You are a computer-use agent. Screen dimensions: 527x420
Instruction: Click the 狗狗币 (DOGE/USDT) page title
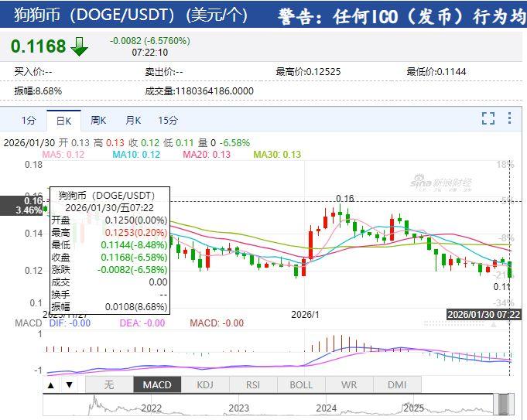[131, 15]
